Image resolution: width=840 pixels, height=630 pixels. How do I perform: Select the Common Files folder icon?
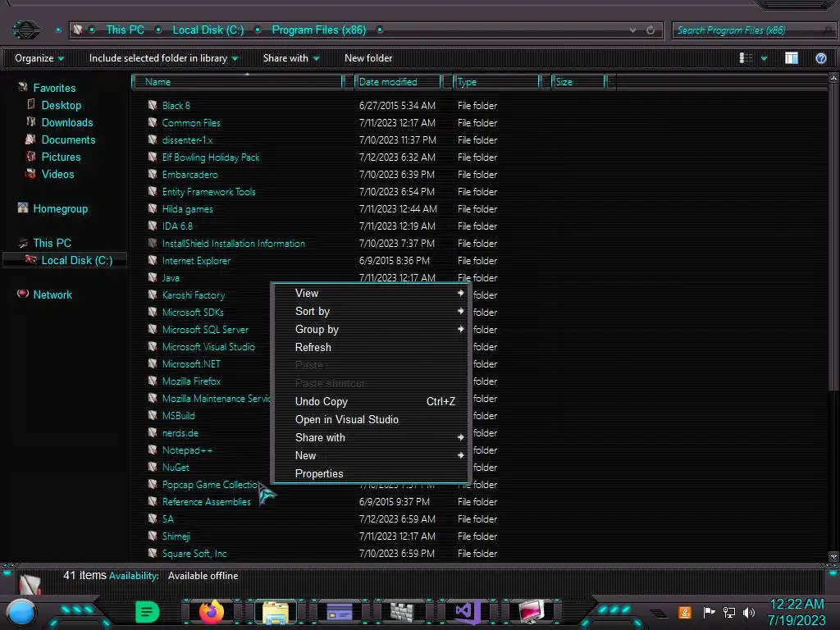point(153,122)
